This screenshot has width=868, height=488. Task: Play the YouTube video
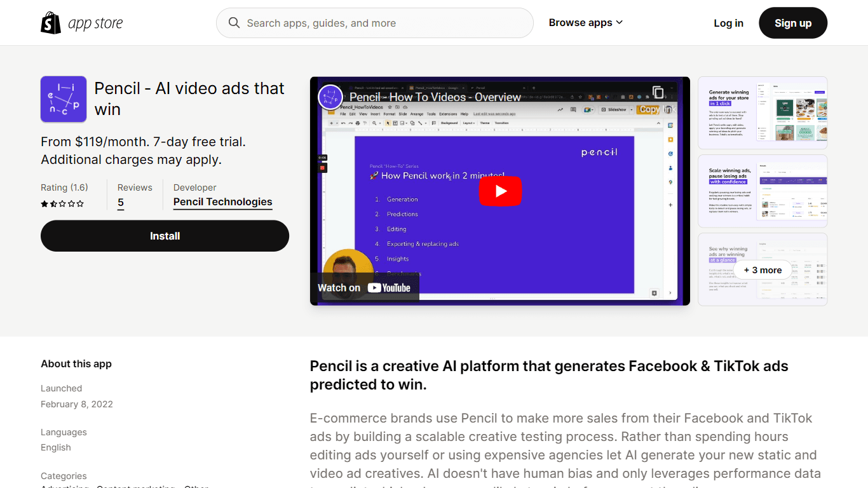pyautogui.click(x=500, y=191)
